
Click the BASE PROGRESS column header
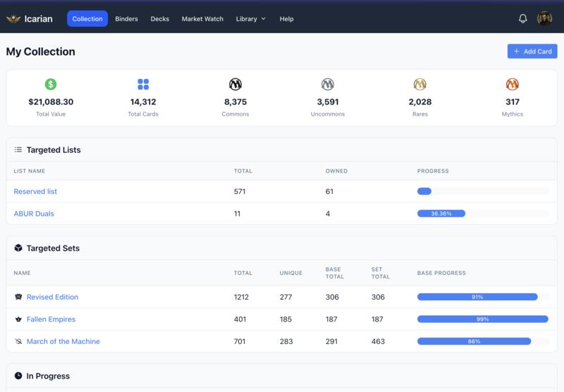pyautogui.click(x=441, y=273)
